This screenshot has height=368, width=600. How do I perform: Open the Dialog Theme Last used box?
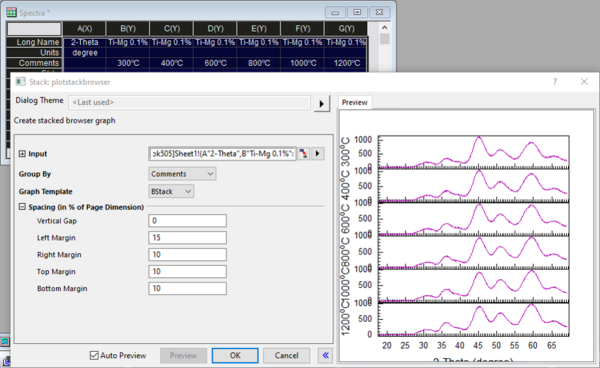[x=189, y=103]
